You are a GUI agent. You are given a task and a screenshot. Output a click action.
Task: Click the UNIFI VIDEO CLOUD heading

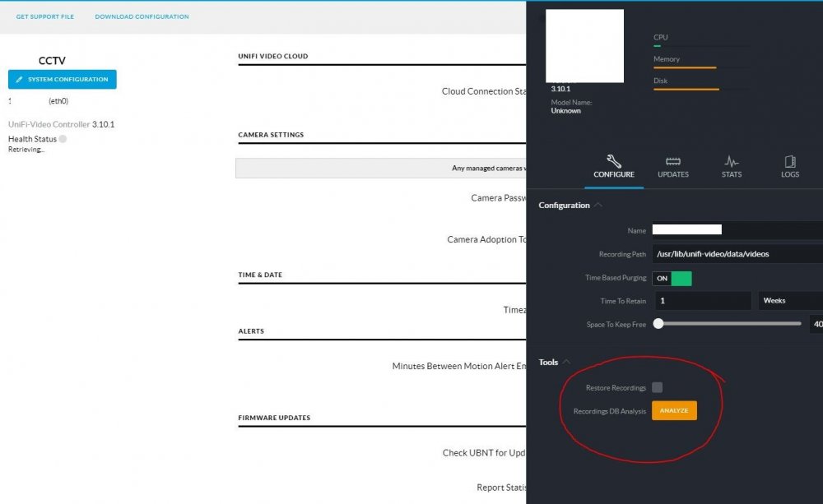(273, 56)
